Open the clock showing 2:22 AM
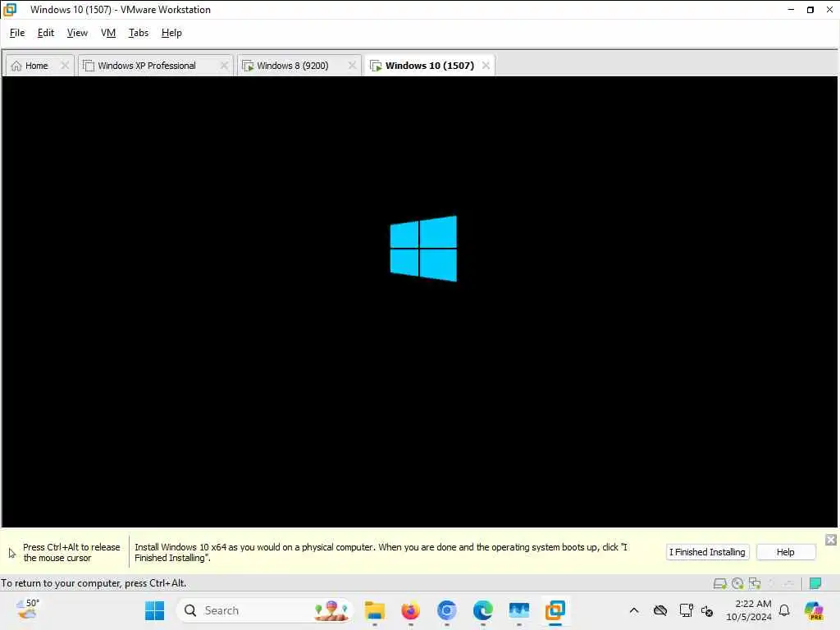Screen dimensions: 840x630 [748, 610]
